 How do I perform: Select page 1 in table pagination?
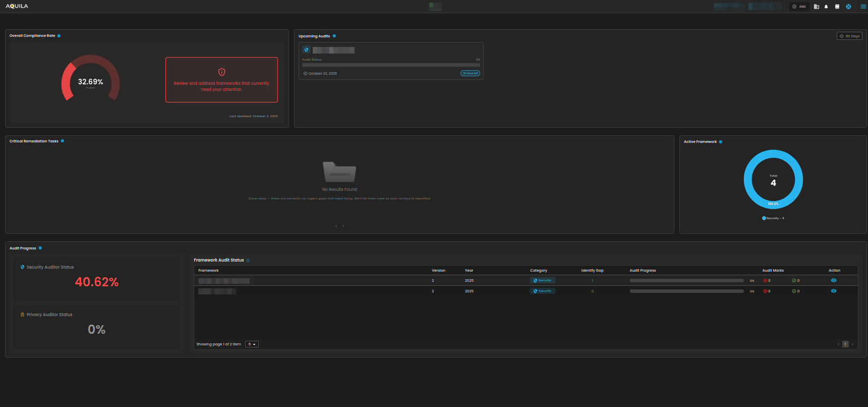pyautogui.click(x=845, y=344)
